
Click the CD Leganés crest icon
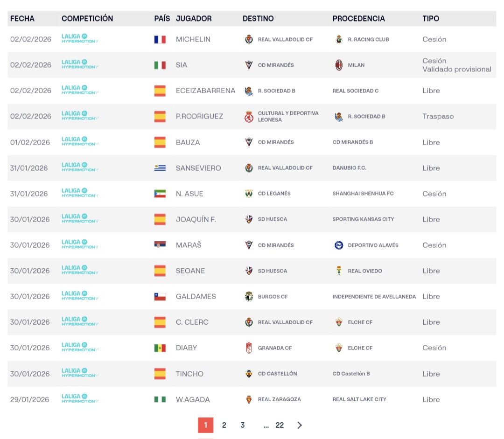[x=249, y=194]
